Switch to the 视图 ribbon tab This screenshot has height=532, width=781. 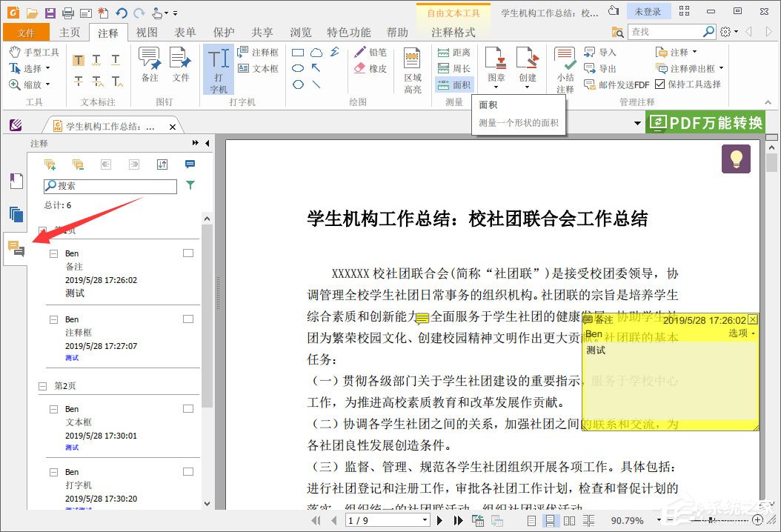145,32
